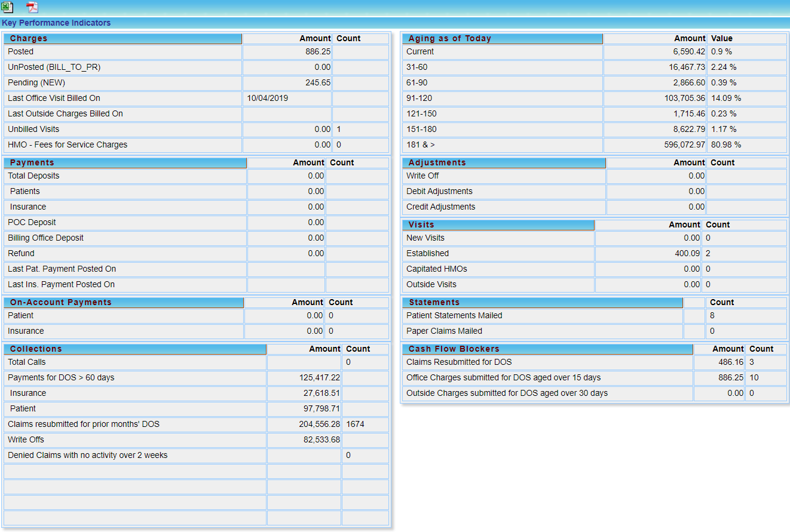Click the Posted charges amount 886.25
790x532 pixels.
tap(317, 52)
